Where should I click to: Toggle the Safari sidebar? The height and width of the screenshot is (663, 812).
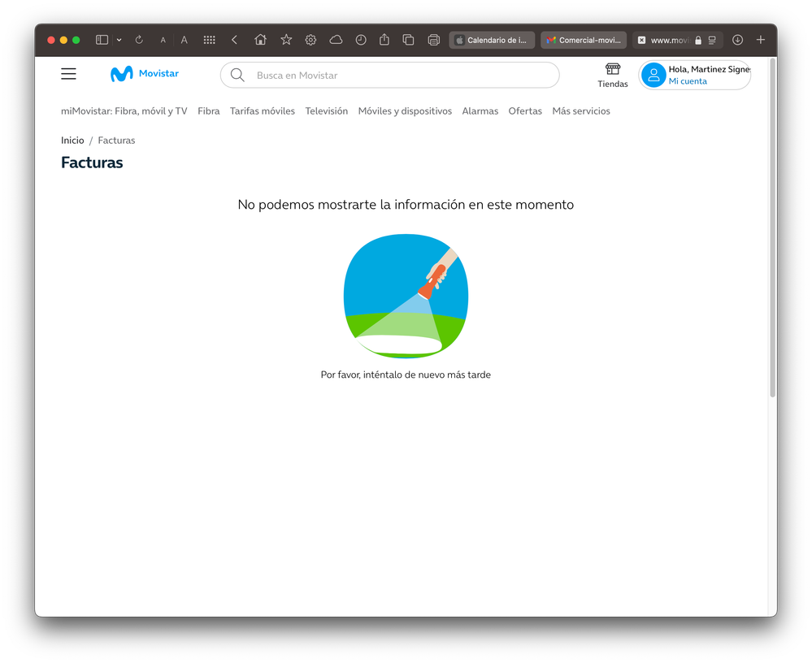102,40
